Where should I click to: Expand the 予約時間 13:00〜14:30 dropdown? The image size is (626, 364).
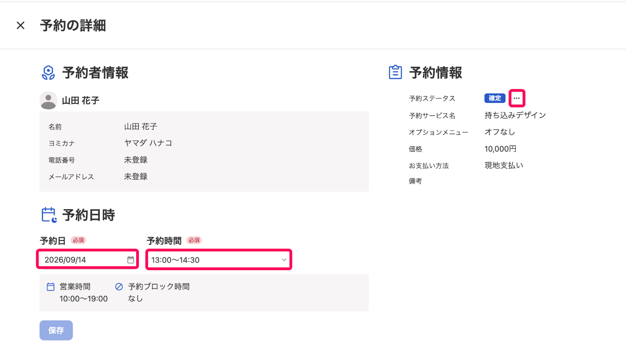pyautogui.click(x=219, y=260)
